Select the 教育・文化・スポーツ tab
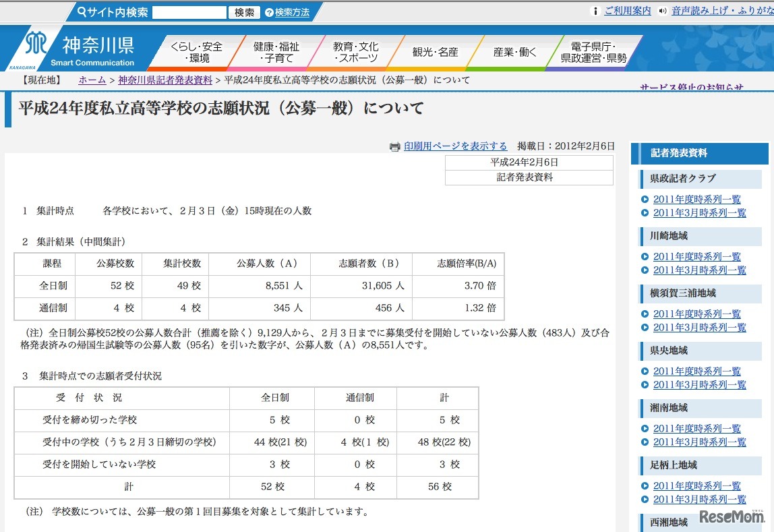The image size is (774, 532). pyautogui.click(x=355, y=53)
